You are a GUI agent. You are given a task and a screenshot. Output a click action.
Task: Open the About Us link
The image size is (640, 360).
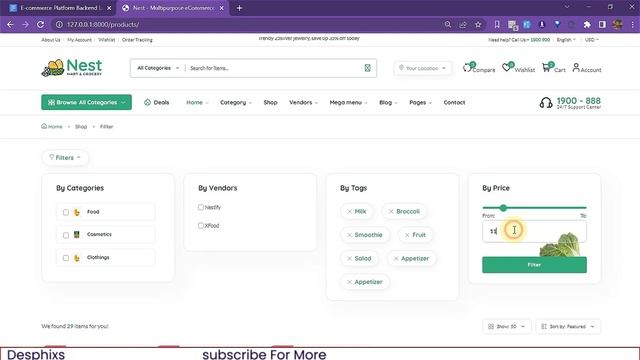pos(51,40)
